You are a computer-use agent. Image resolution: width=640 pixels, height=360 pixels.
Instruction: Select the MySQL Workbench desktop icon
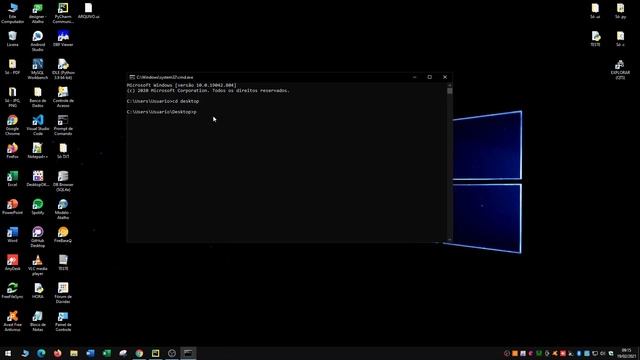click(38, 69)
